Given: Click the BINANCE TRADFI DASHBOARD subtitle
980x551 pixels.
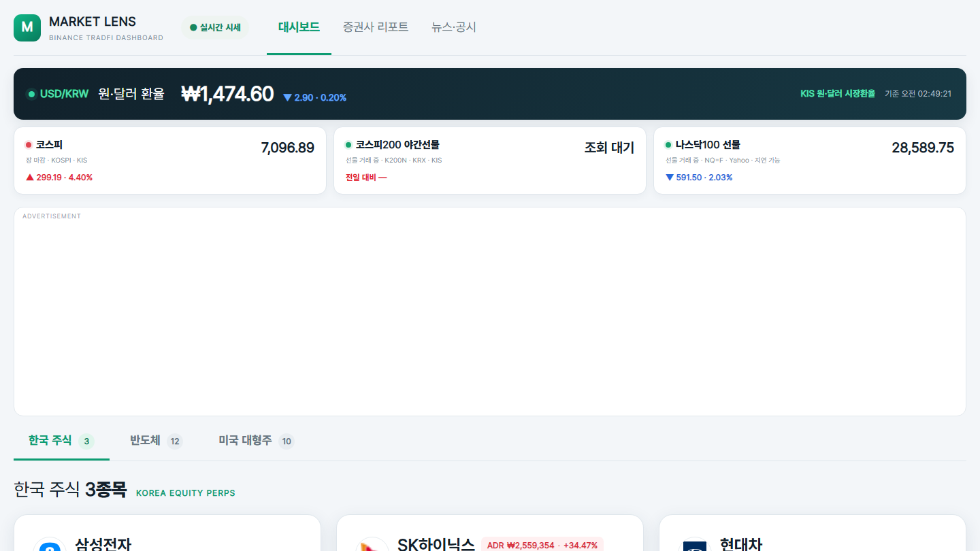Looking at the screenshot, I should (106, 38).
